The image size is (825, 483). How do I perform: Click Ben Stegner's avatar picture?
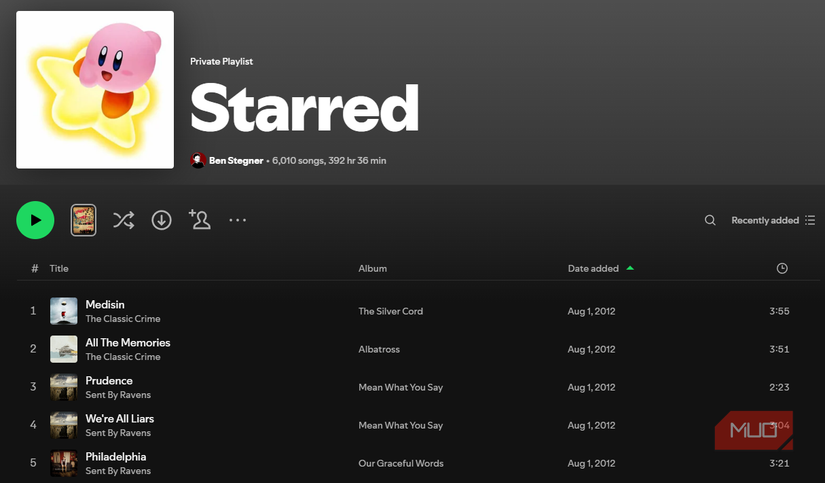[198, 160]
